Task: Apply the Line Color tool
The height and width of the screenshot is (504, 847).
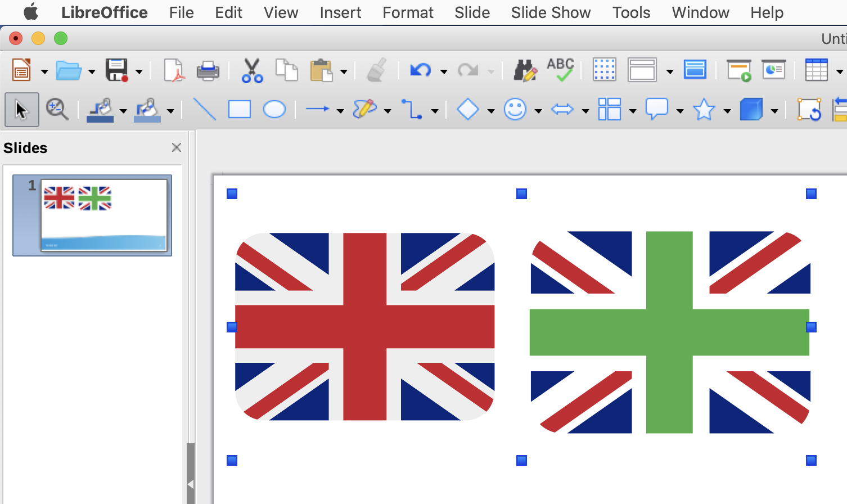Action: (100, 110)
